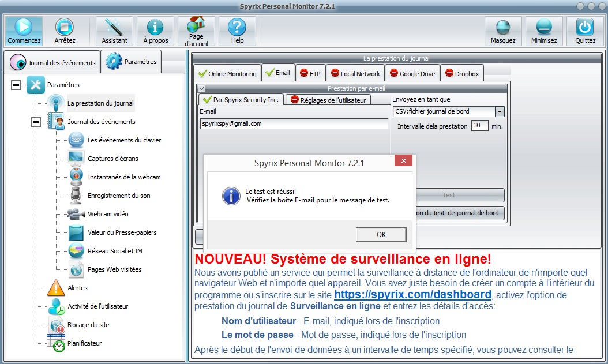Open the À propos information
Image resolution: width=608 pixels, height=364 pixels.
point(156,31)
